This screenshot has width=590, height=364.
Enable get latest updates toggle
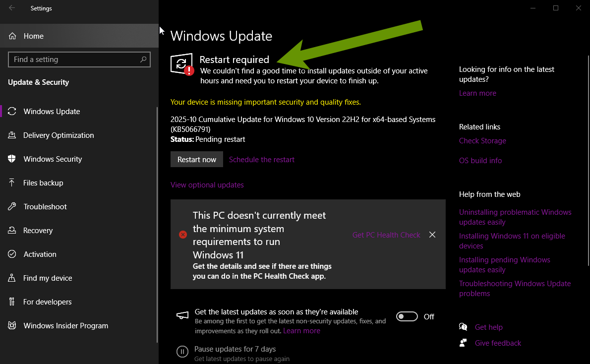[x=407, y=316]
